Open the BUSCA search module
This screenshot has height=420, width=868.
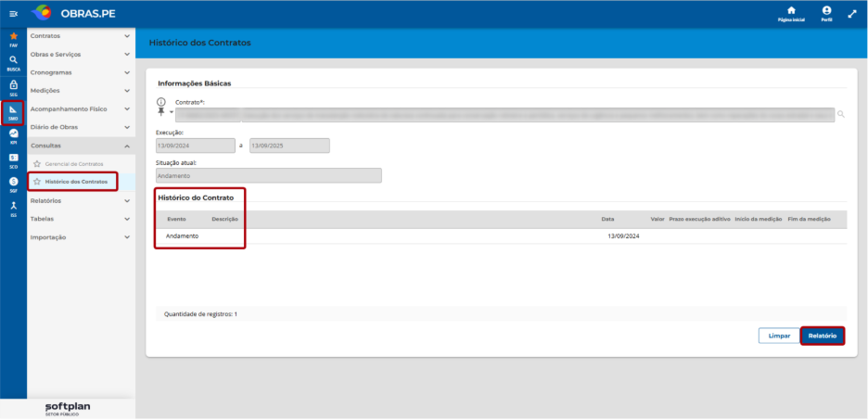pyautogui.click(x=14, y=63)
